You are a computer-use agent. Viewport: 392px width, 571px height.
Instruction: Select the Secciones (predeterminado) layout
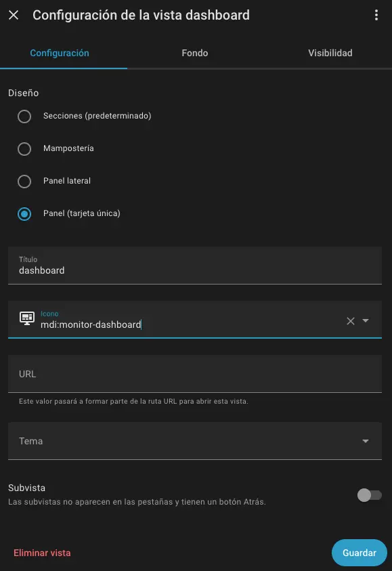[24, 116]
